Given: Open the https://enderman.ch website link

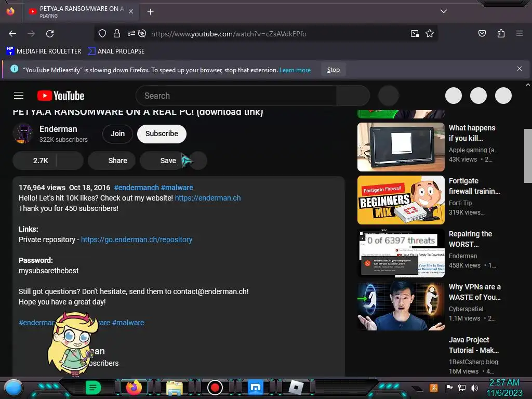Looking at the screenshot, I should (208, 198).
